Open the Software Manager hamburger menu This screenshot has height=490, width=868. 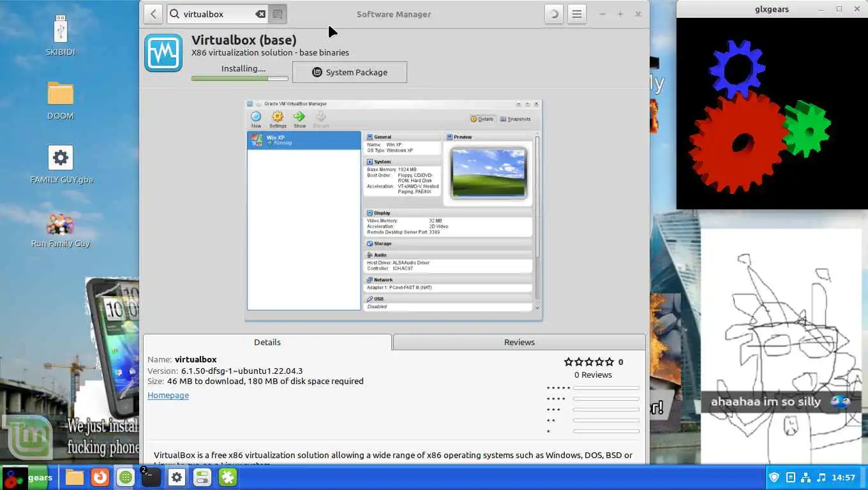577,14
